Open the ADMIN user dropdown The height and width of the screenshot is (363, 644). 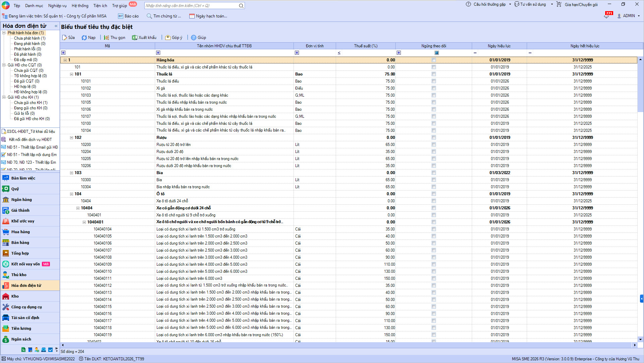point(629,16)
